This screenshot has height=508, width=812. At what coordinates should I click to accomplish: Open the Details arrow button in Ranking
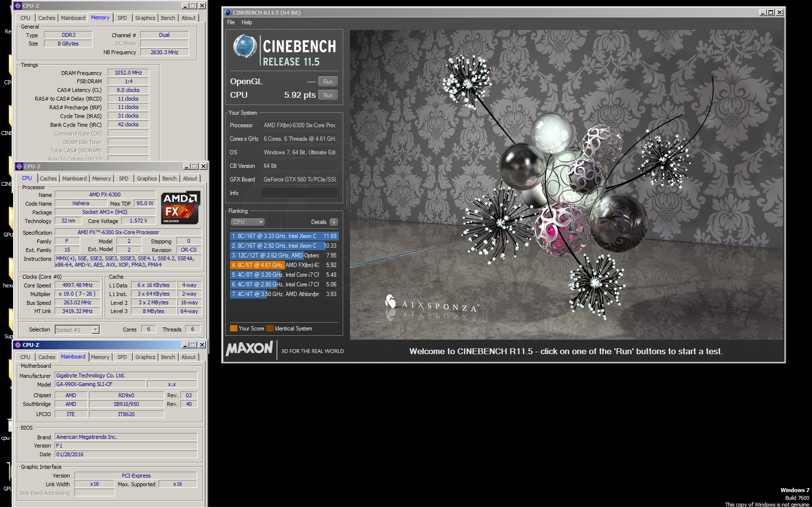coord(333,222)
